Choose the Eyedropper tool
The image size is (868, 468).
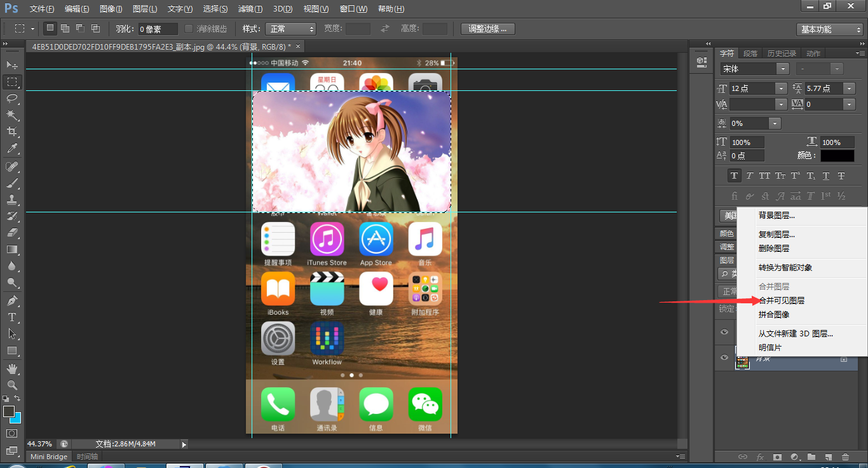pyautogui.click(x=11, y=149)
